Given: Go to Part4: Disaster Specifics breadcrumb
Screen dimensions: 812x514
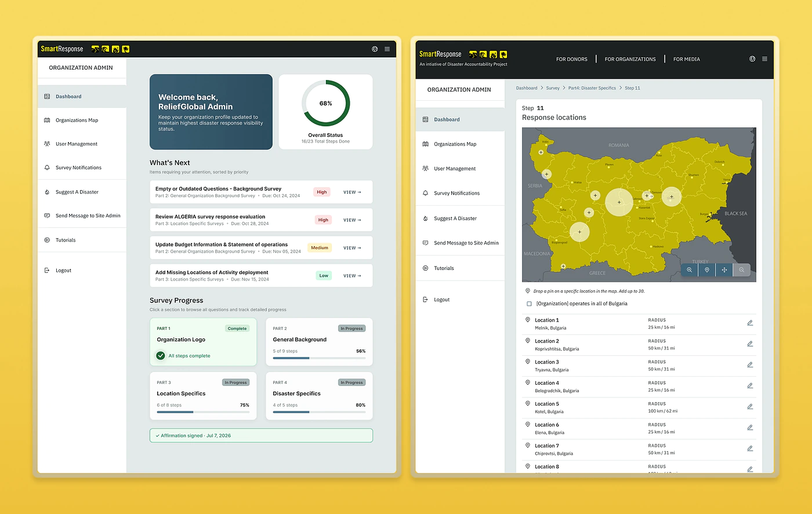Looking at the screenshot, I should (x=592, y=88).
